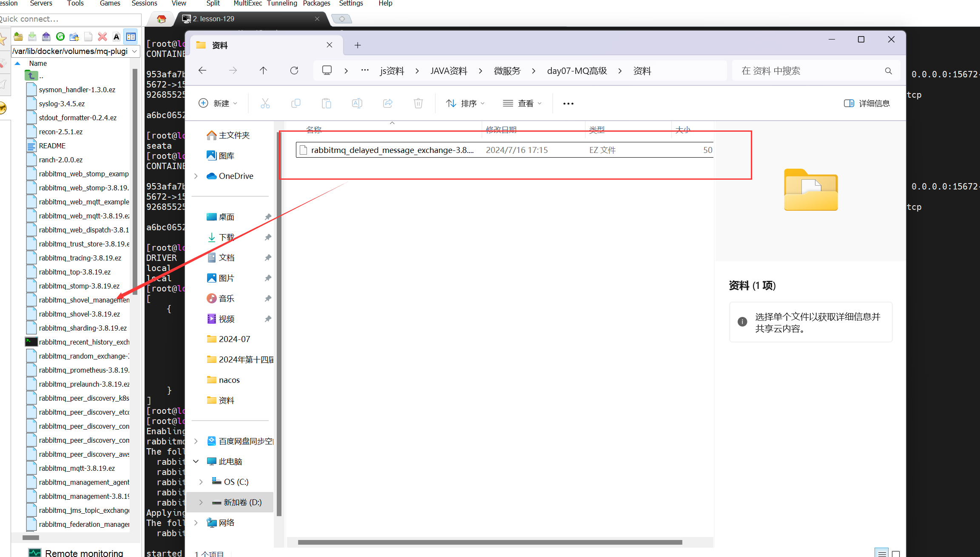Click JAVA资料 in the breadcrumb
Viewport: 980px width, 557px height.
click(x=449, y=71)
